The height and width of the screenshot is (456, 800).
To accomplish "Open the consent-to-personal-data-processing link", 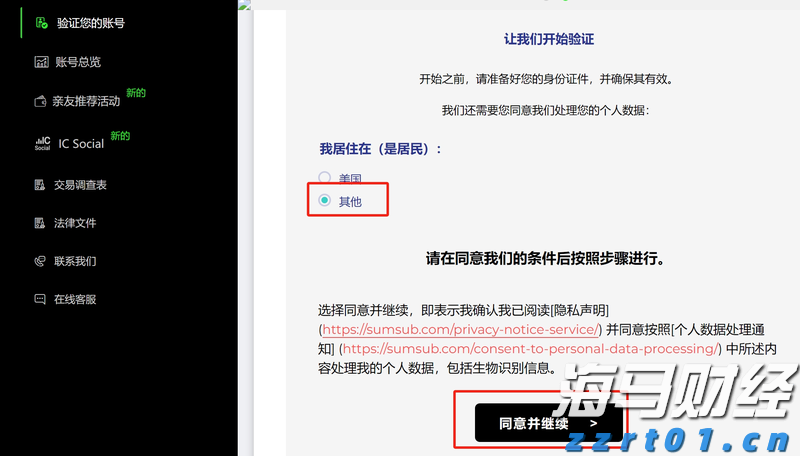I will [530, 349].
